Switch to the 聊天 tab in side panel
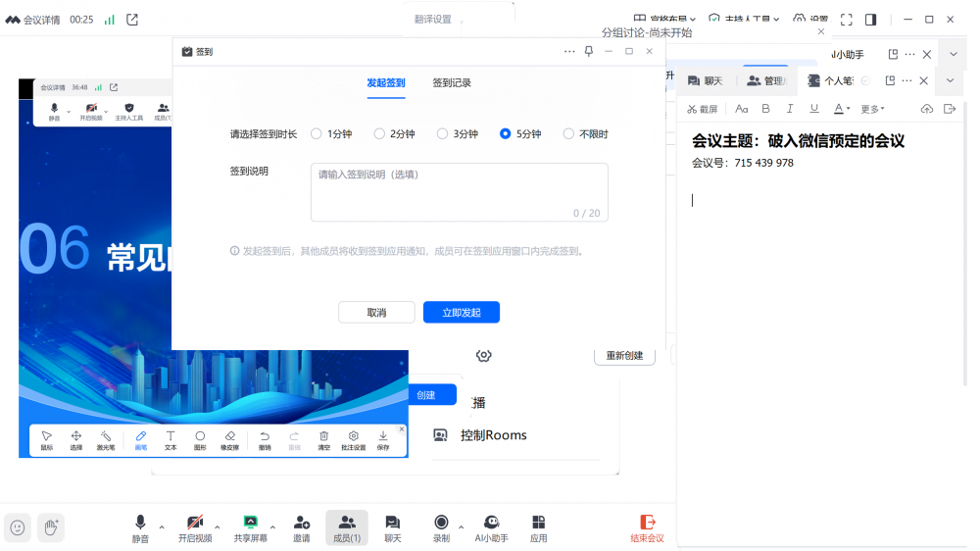This screenshot has width=980, height=551. click(706, 80)
